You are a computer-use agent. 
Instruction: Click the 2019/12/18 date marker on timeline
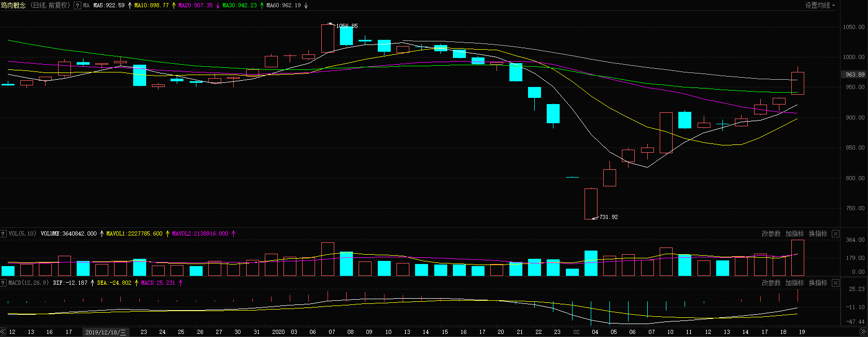tap(106, 332)
